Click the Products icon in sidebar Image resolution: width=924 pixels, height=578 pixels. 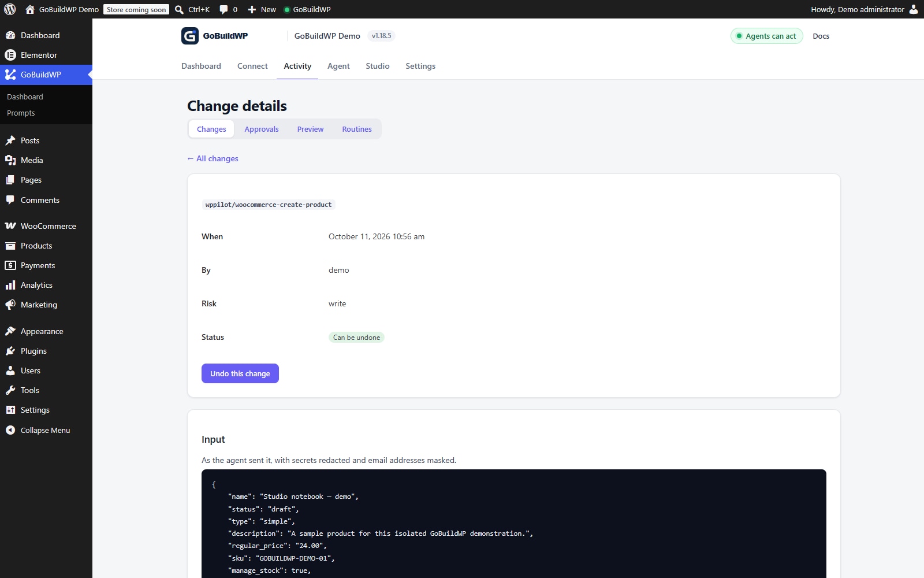tap(10, 246)
